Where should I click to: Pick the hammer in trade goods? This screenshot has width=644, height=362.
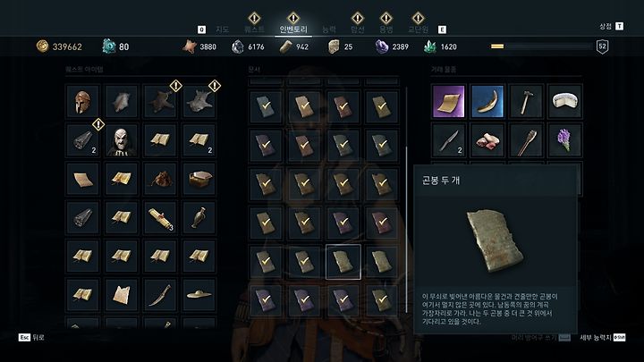(x=526, y=101)
